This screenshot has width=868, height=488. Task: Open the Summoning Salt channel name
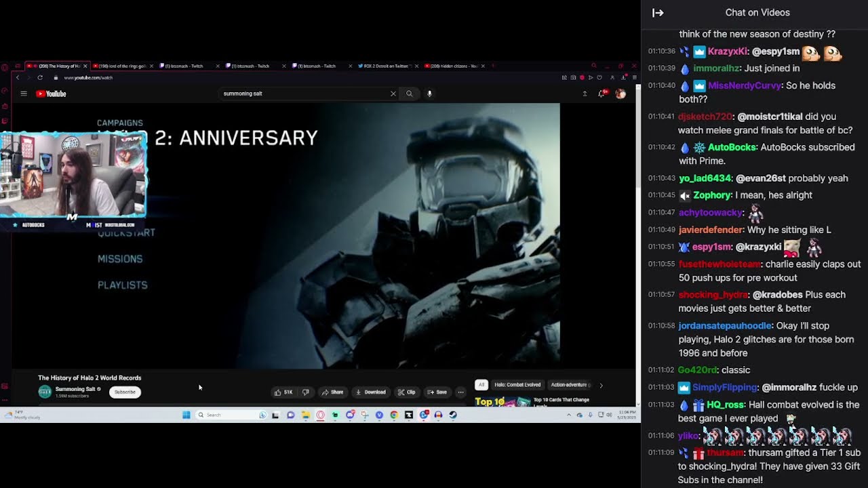pyautogui.click(x=75, y=389)
